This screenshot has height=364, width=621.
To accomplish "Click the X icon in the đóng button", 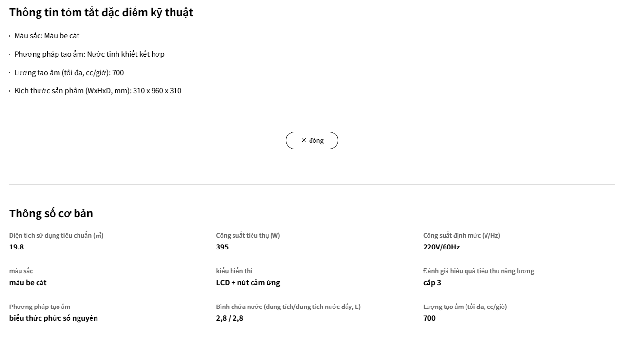I will coord(304,140).
